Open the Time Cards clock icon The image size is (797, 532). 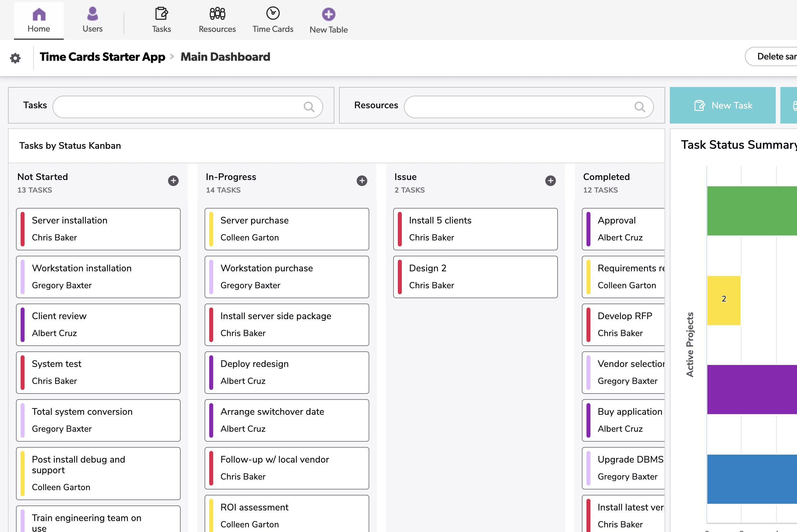click(272, 14)
